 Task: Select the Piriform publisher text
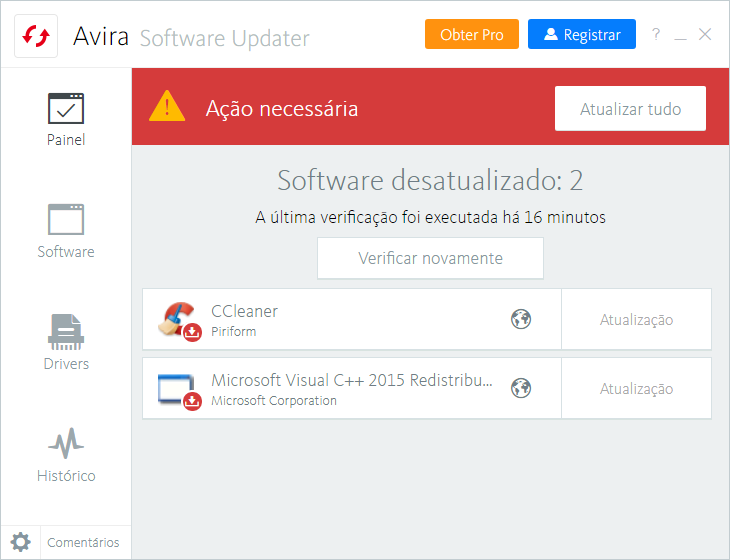tap(233, 331)
